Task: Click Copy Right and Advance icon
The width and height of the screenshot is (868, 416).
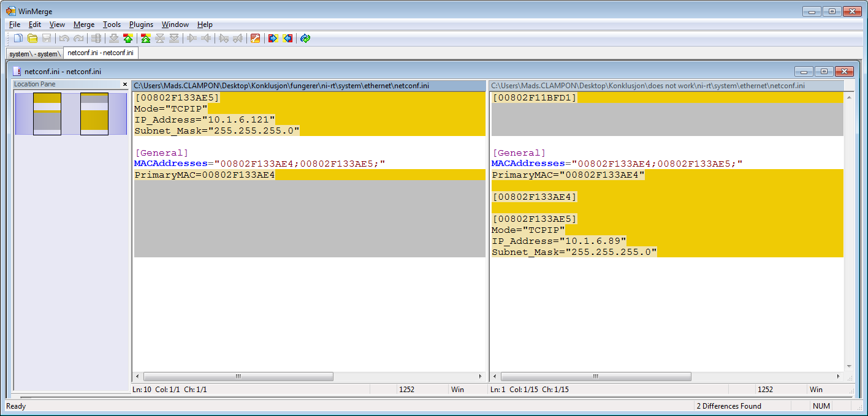Action: [x=224, y=38]
